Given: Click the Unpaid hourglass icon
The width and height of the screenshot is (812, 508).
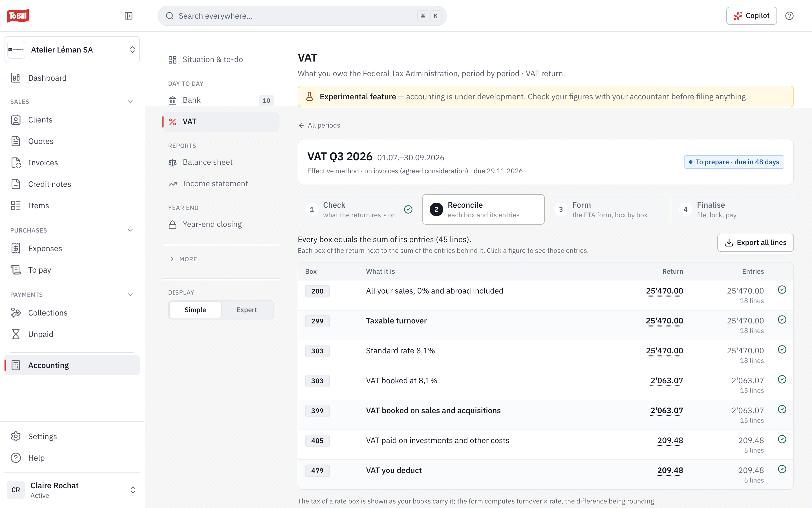Looking at the screenshot, I should [16, 334].
